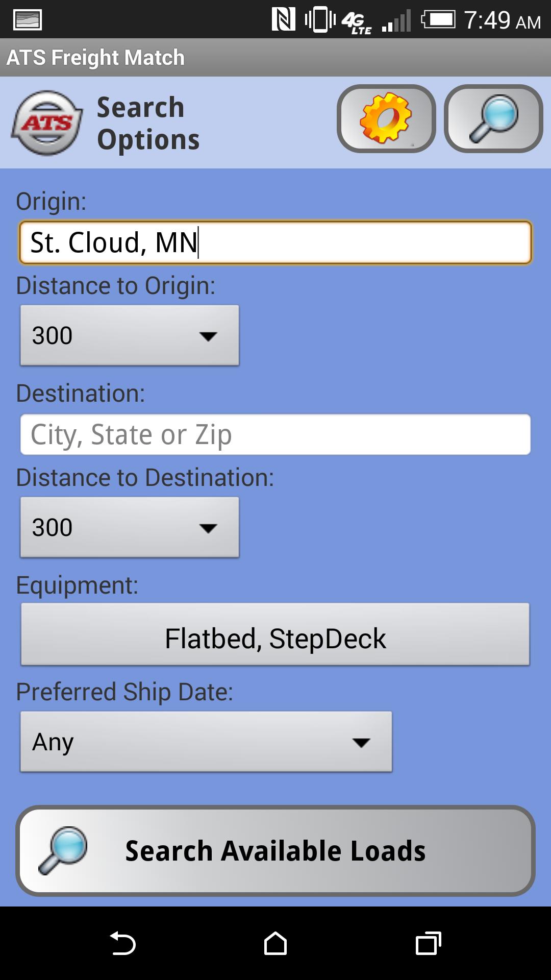Open the Preferred Ship Date dropdown
This screenshot has width=551, height=980.
coord(206,742)
